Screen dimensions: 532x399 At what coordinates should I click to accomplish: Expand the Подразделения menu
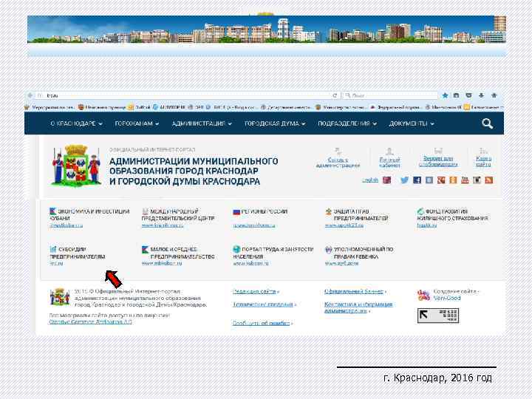pos(347,124)
